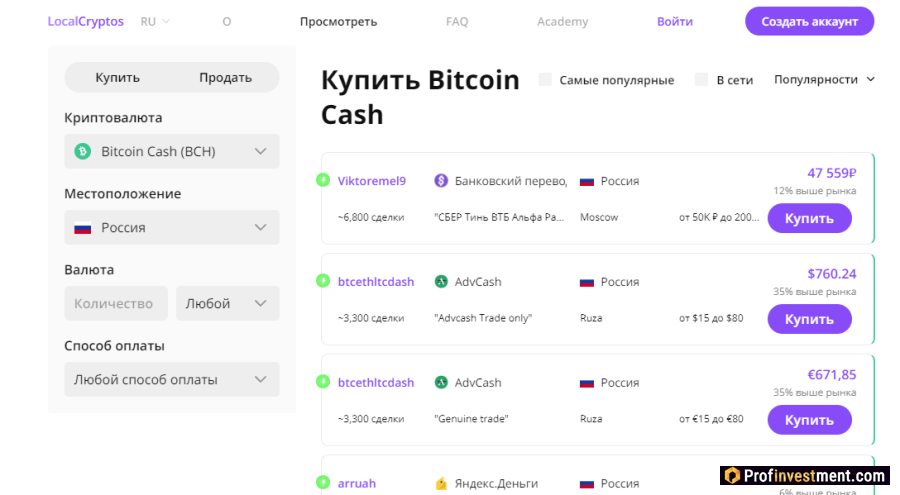Click the 47 559₽ price
Viewport: 900px width, 495px height.
pyautogui.click(x=832, y=173)
